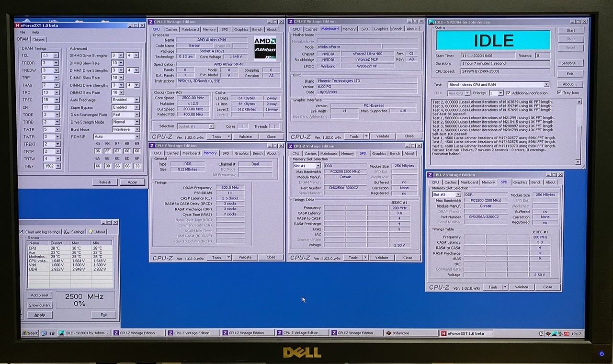The height and width of the screenshot is (364, 613).
Task: Click Exit in SP2004
Action: [x=571, y=74]
